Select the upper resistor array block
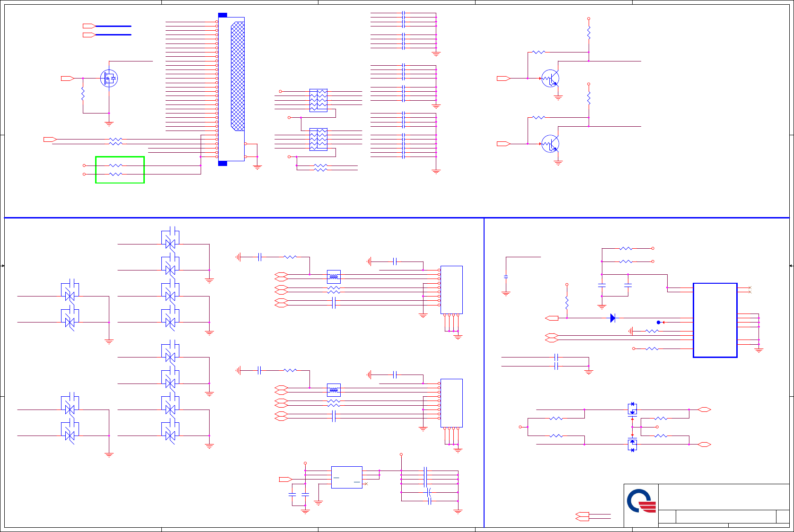Screen dimensions: 794x532 pyautogui.click(x=318, y=100)
